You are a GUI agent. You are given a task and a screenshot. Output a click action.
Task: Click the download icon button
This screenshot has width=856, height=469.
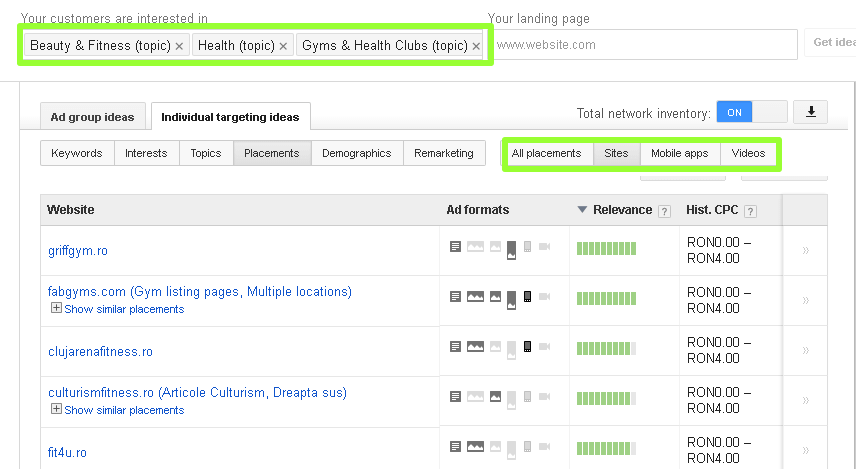811,112
